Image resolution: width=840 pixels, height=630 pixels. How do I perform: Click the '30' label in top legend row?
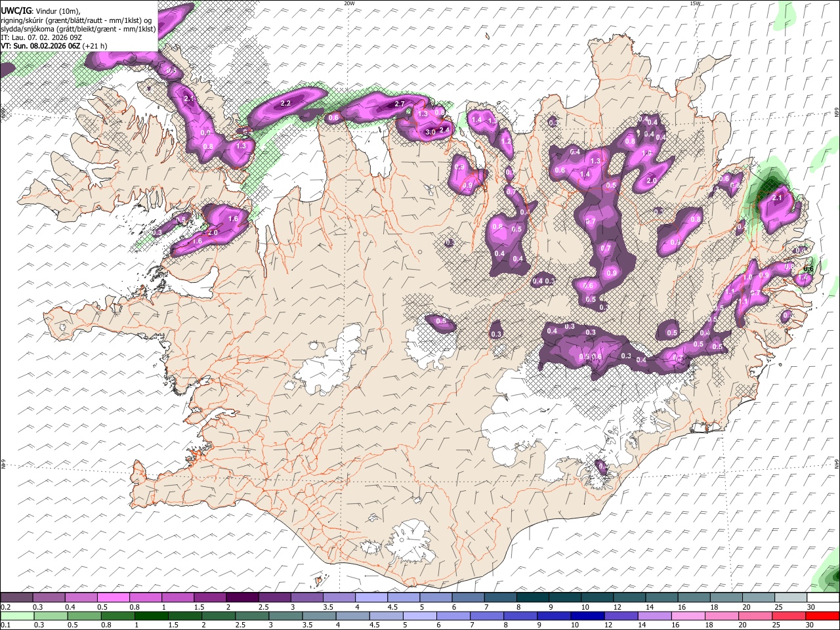pos(811,607)
